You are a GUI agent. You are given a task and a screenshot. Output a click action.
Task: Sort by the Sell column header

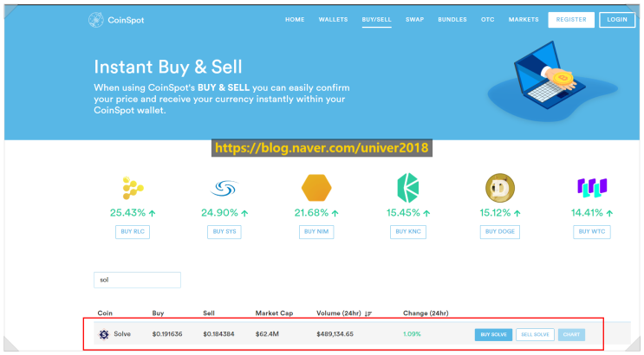pos(209,313)
